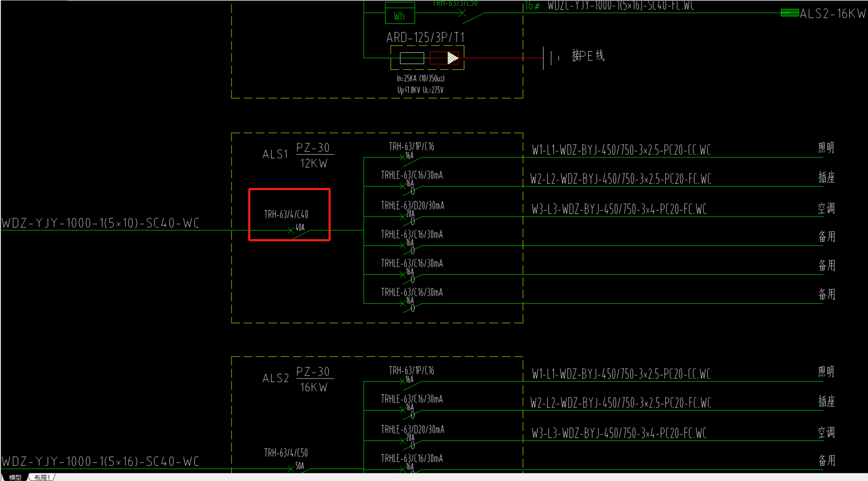
Task: Select the TRH-63/4/C50 breaker label in ALS2
Action: 286,453
